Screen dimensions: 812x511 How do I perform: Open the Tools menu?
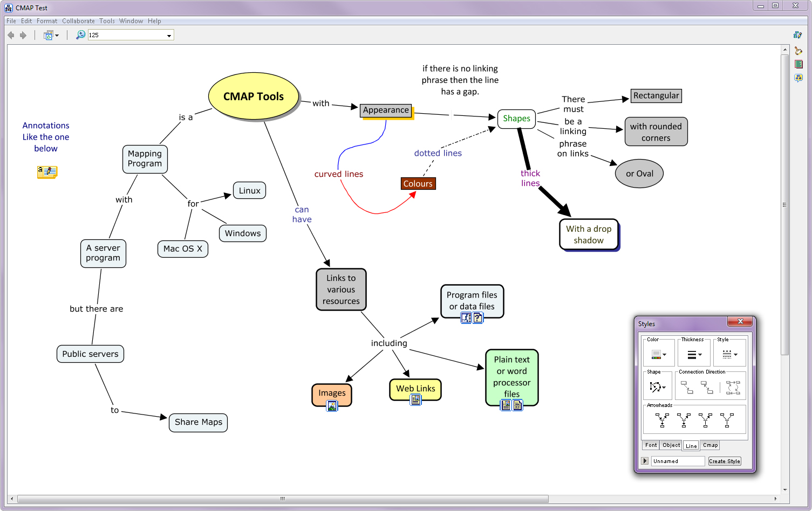point(107,21)
